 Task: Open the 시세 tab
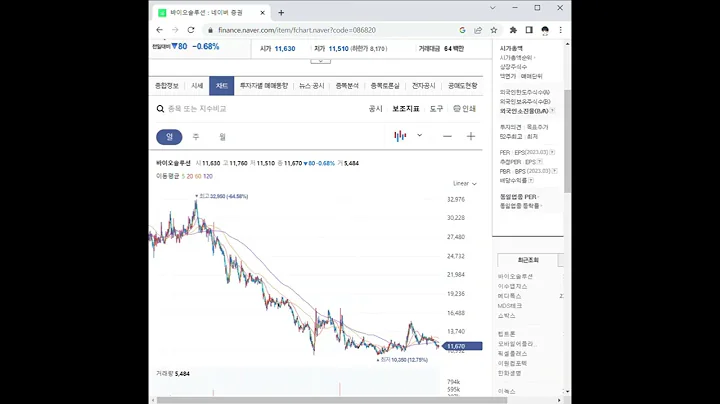[x=197, y=86]
